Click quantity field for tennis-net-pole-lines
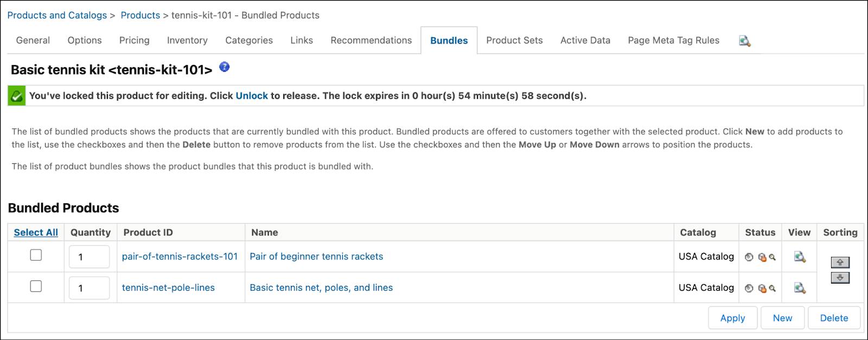Screen dimensions: 868x340 [89, 288]
